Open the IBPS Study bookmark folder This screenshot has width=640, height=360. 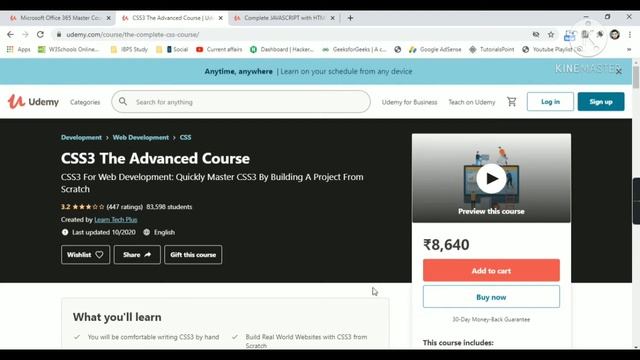tap(129, 49)
